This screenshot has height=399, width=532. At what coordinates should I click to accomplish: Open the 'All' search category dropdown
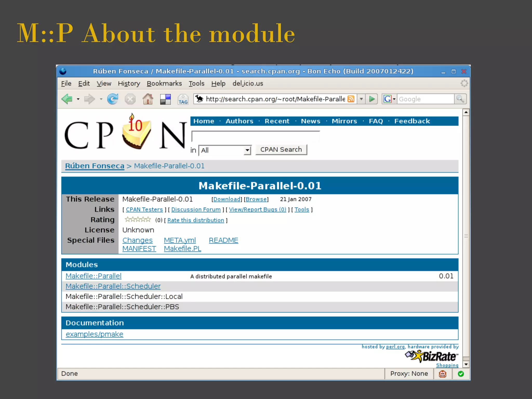[x=247, y=150]
